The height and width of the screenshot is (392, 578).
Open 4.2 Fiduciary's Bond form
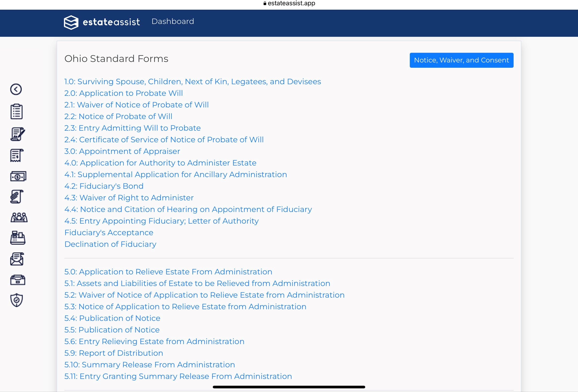click(x=104, y=186)
